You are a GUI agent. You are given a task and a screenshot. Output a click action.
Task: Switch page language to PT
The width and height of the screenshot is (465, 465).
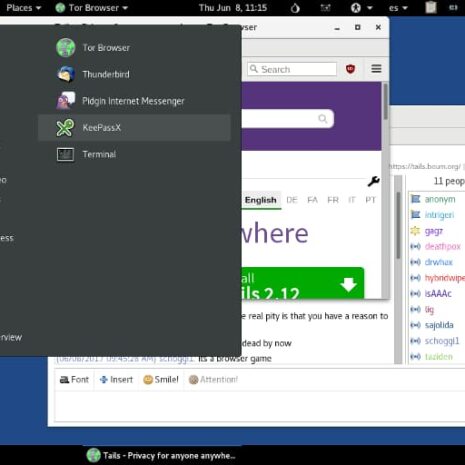click(x=370, y=200)
